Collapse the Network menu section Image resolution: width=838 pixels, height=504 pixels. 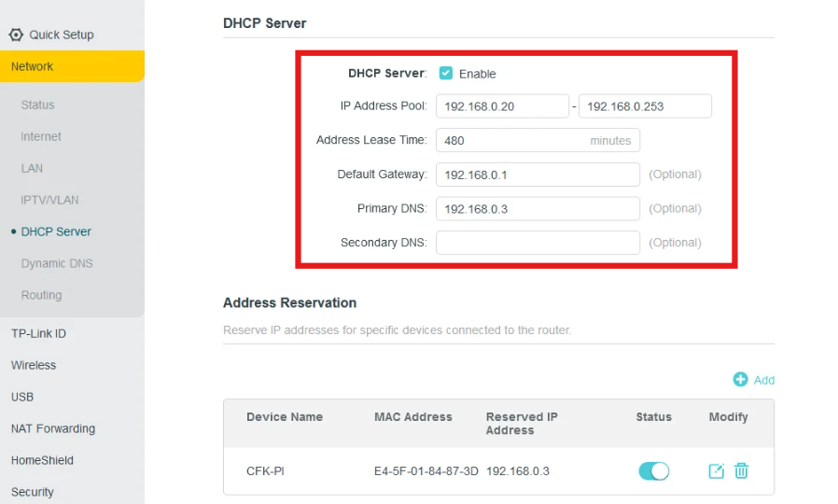point(33,66)
